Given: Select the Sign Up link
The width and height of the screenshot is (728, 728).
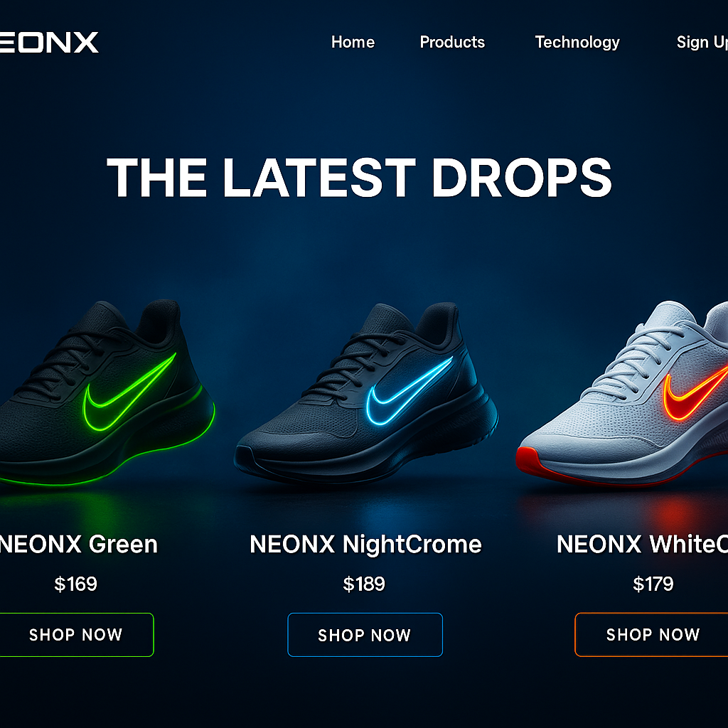Looking at the screenshot, I should [x=702, y=43].
